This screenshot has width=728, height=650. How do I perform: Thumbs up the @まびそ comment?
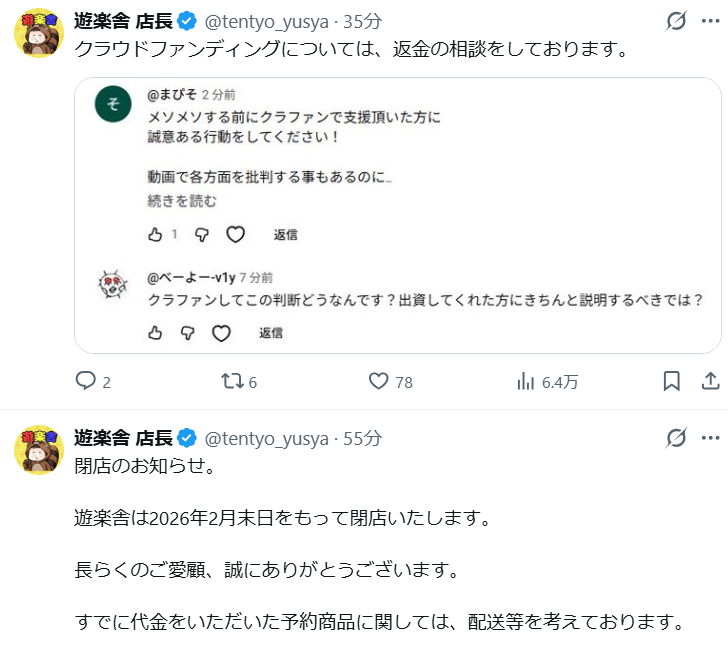(155, 235)
